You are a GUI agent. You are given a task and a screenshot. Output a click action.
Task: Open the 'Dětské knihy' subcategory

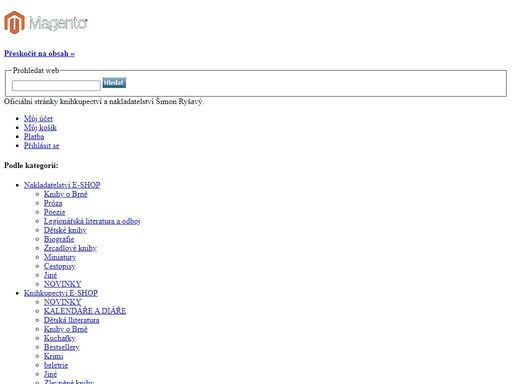tap(65, 230)
